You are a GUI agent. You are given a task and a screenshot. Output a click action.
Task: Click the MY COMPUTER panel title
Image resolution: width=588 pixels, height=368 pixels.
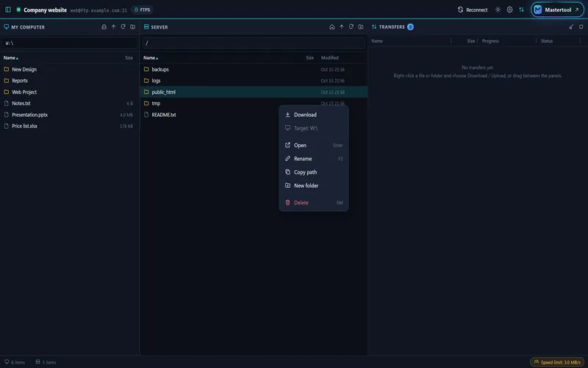pos(28,27)
